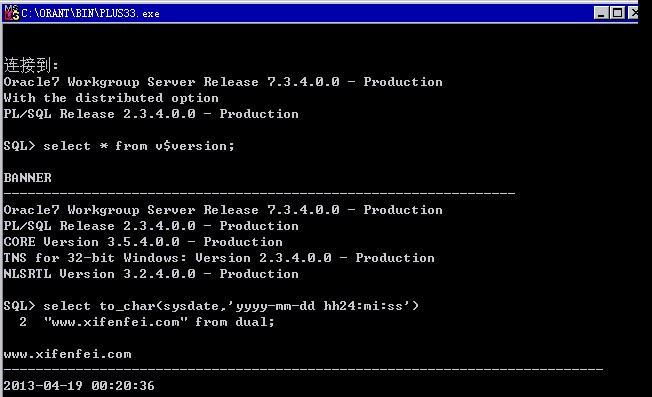
Task: Click 'from dual;' on continuation line 2
Action: (235, 322)
